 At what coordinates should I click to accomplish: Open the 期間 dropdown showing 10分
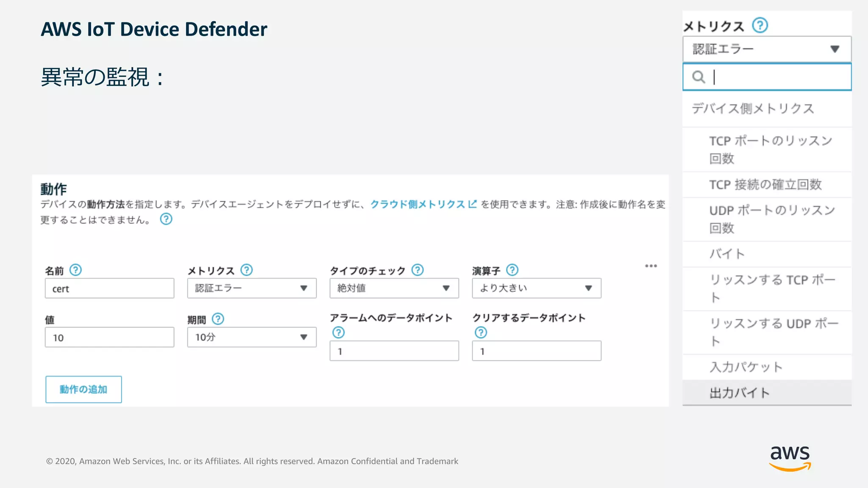pos(252,337)
